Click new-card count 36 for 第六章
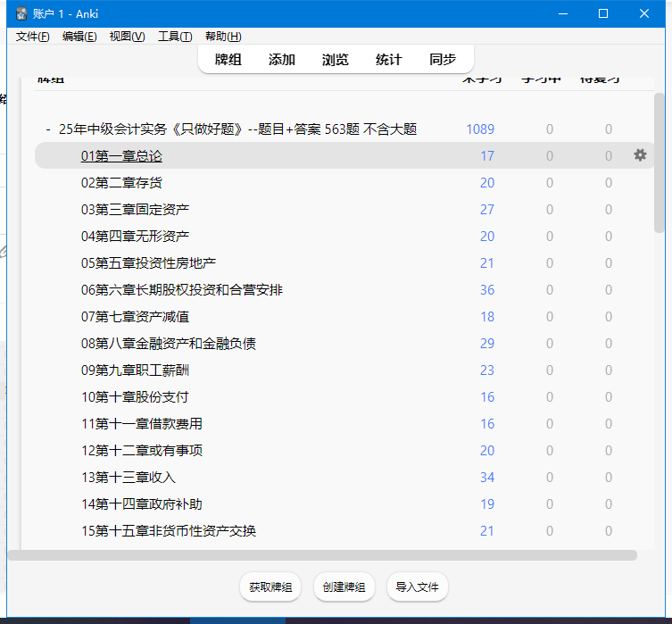 487,290
